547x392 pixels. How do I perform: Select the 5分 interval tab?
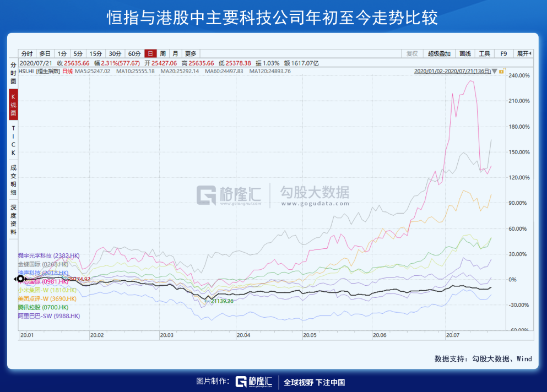[78, 53]
